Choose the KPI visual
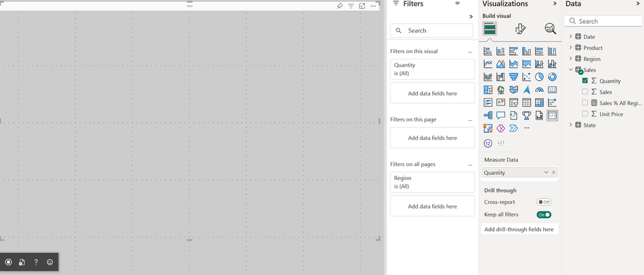This screenshot has width=644, height=275. coord(501,103)
